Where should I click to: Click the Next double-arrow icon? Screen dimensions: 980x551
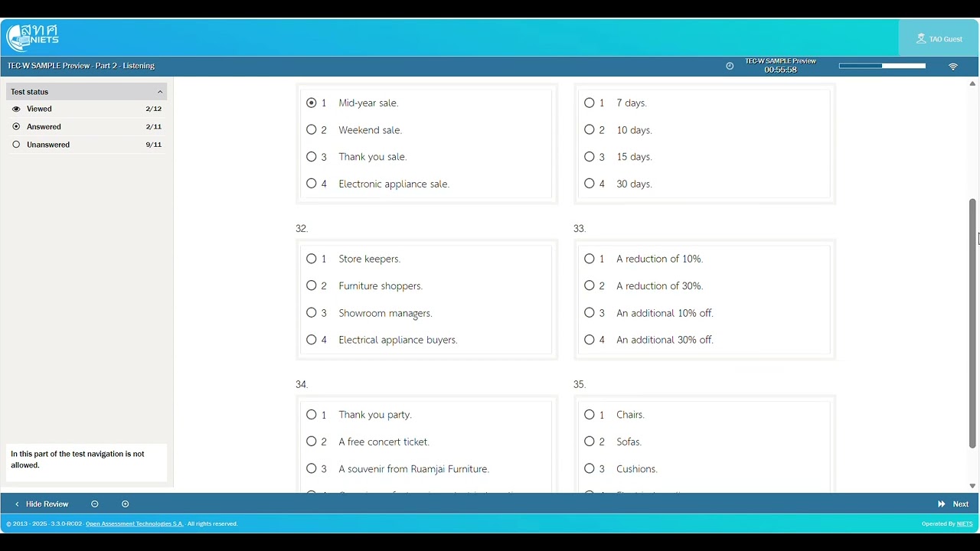pos(942,504)
